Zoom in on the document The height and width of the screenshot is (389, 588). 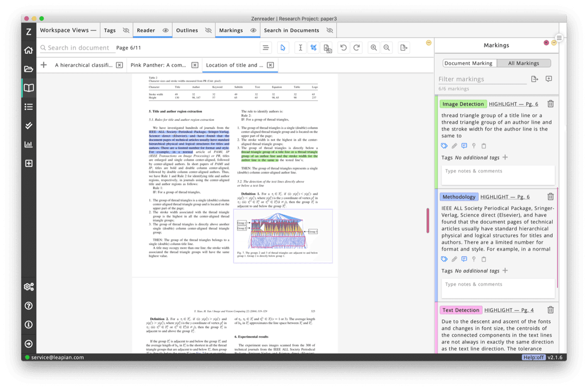pos(373,48)
